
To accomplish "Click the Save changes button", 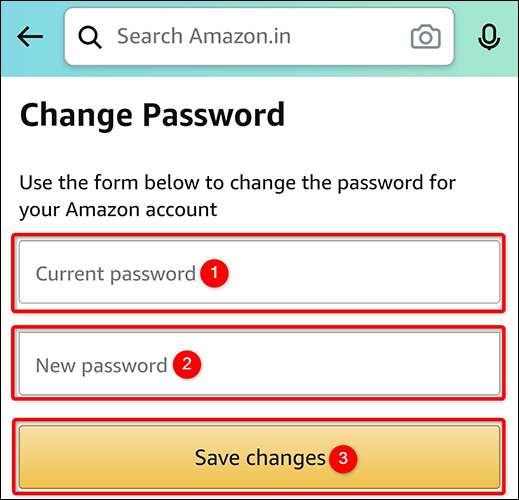I will pyautogui.click(x=259, y=457).
